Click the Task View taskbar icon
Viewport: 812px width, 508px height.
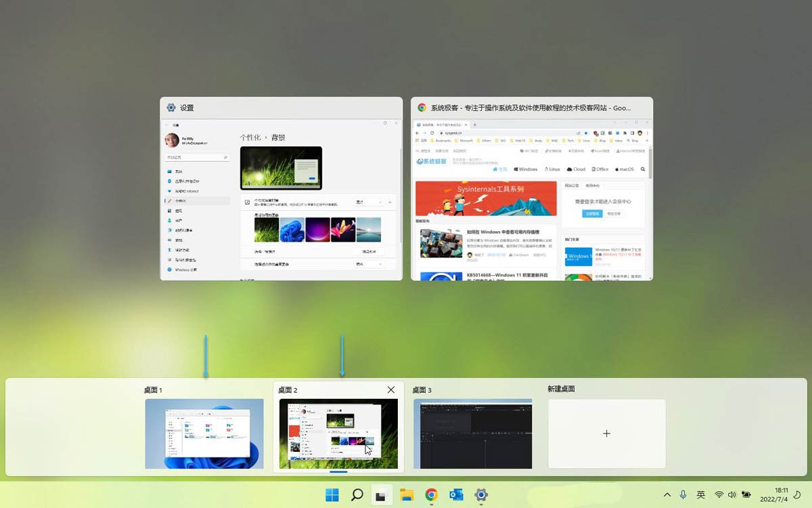click(382, 495)
